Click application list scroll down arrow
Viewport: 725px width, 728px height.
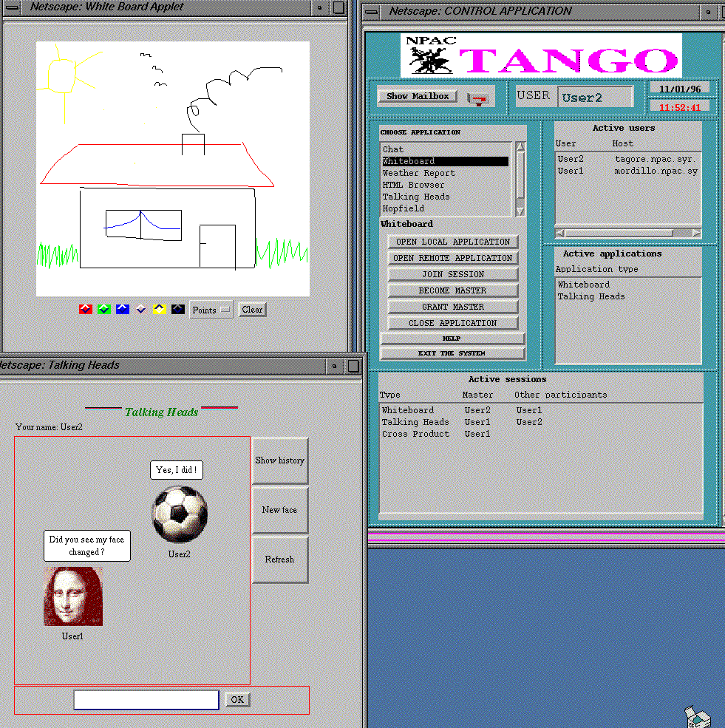520,211
